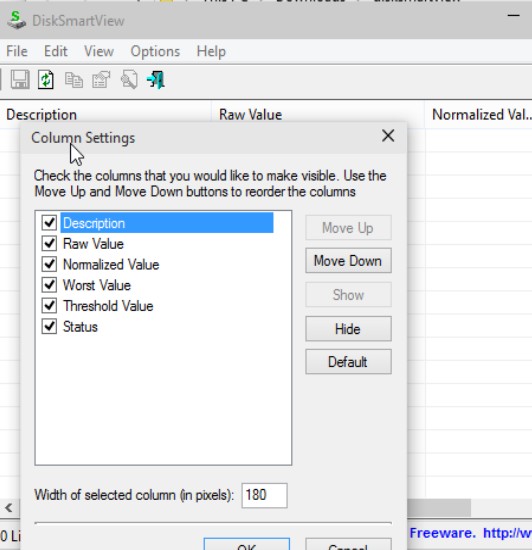Image resolution: width=532 pixels, height=550 pixels.
Task: Close the Column Settings dialog
Action: (x=388, y=136)
